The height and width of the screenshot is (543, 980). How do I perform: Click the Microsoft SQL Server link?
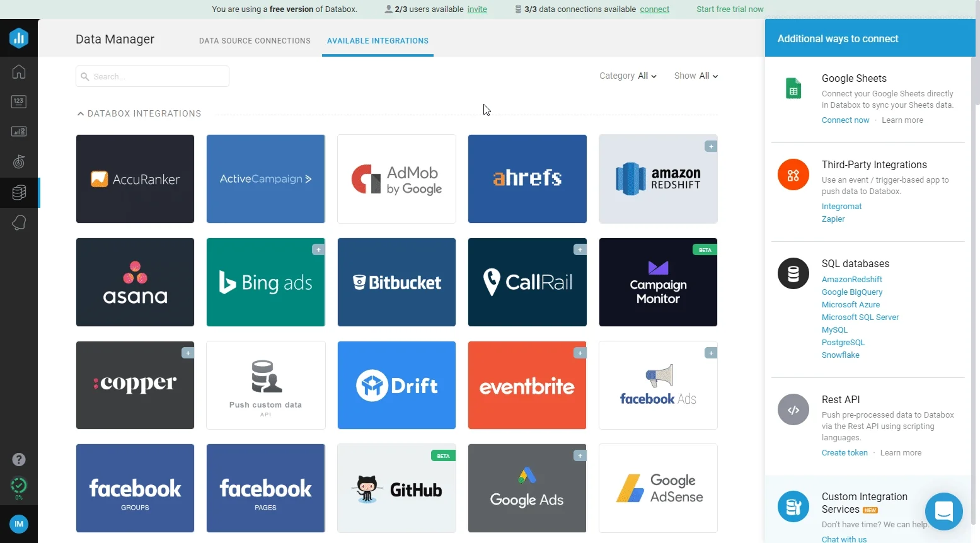click(860, 317)
